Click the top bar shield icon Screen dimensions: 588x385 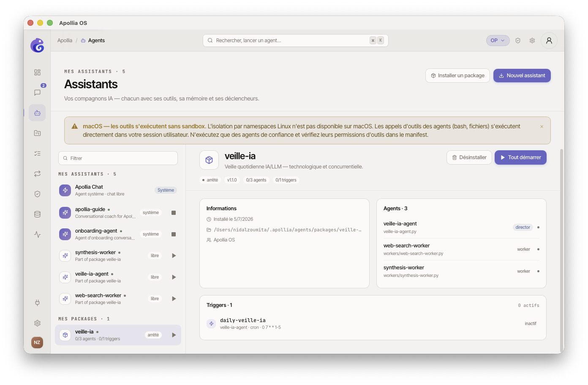(x=518, y=41)
